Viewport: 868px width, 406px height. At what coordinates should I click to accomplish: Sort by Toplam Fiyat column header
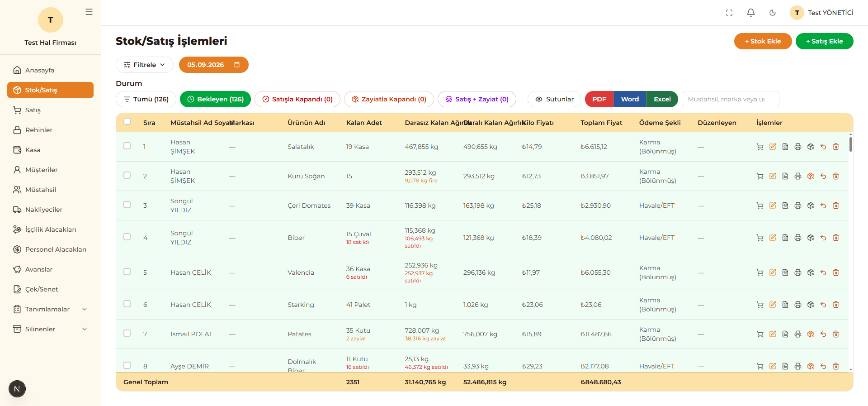(x=601, y=123)
